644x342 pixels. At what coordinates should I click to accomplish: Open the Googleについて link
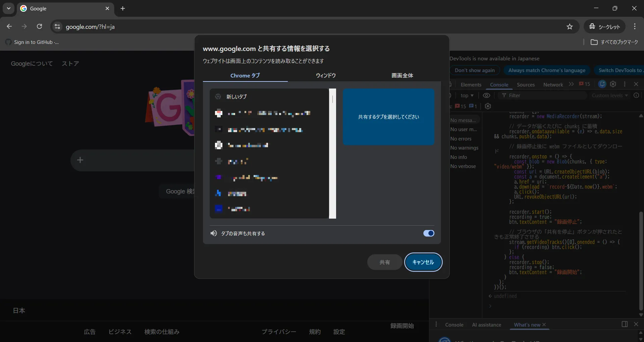(x=32, y=64)
